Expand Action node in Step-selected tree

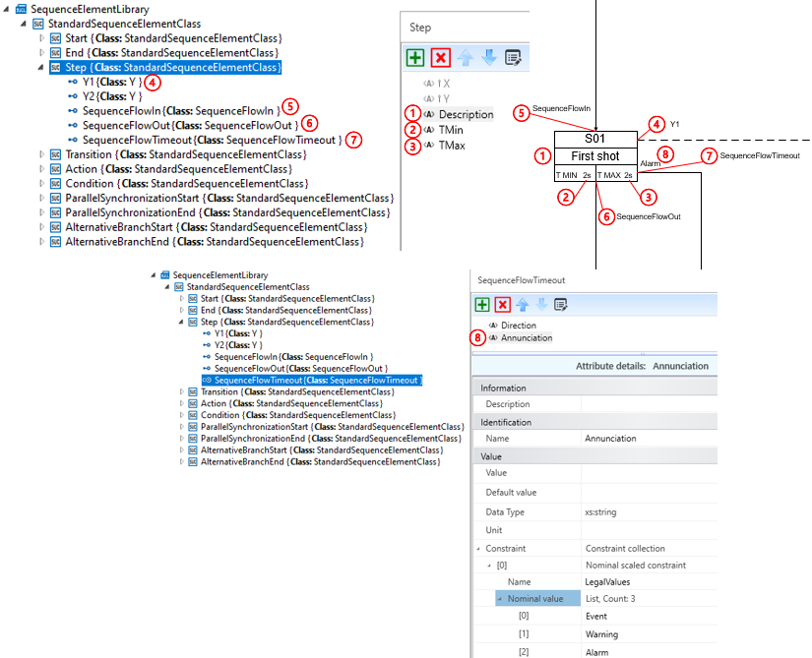42,168
